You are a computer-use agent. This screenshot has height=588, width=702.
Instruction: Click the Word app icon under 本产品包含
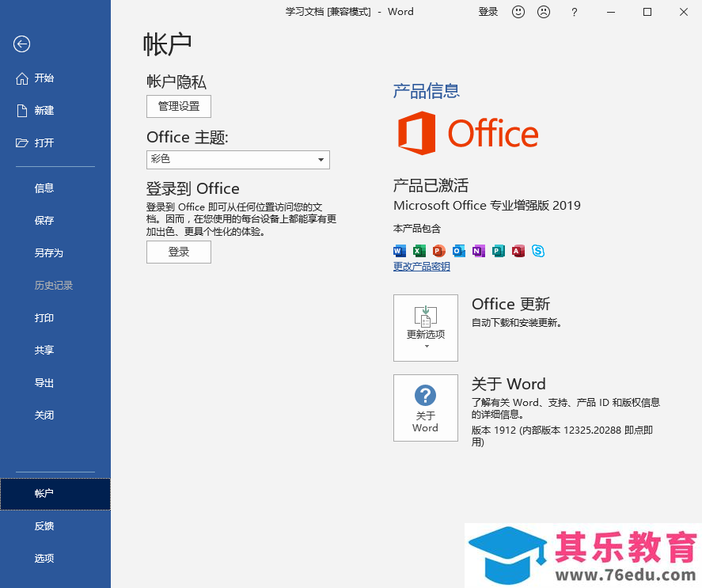click(x=400, y=251)
